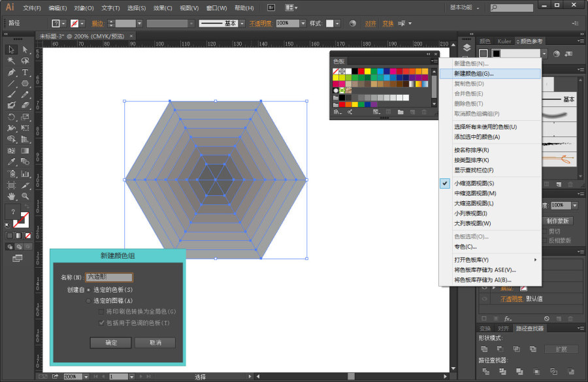
Task: Toggle 将印刷色转换为全局色 checkbox
Action: 101,311
